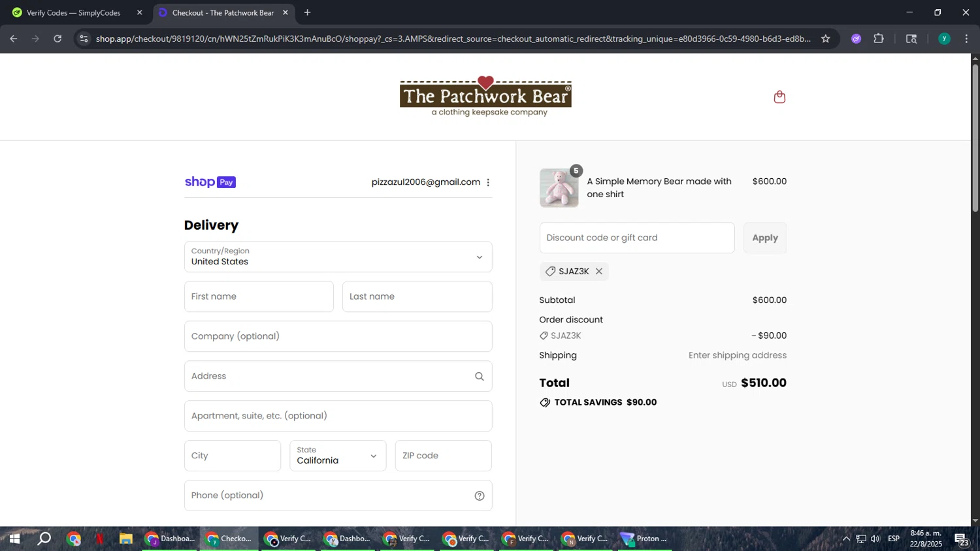Click the City field
This screenshot has width=980, height=551.
[x=233, y=456]
